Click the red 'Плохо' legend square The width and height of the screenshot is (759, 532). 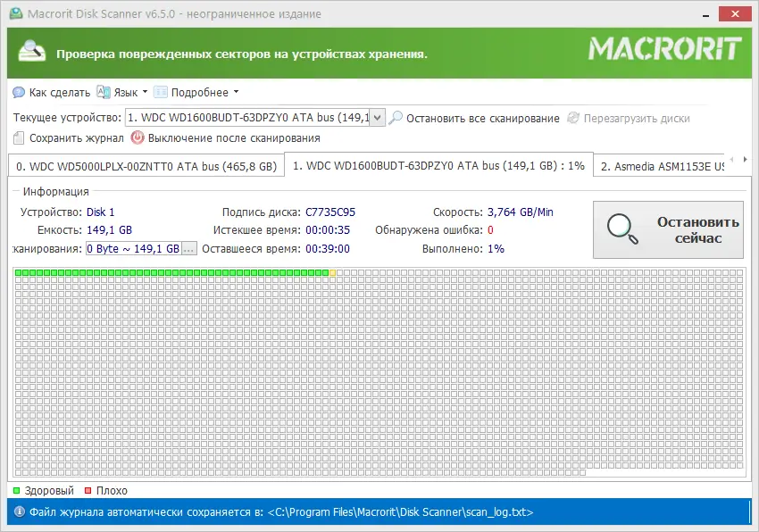click(88, 491)
